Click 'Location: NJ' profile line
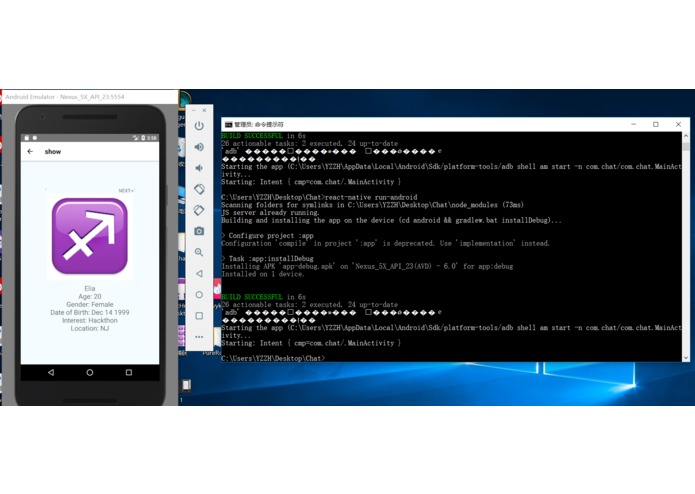This screenshot has width=695, height=494. pos(90,328)
